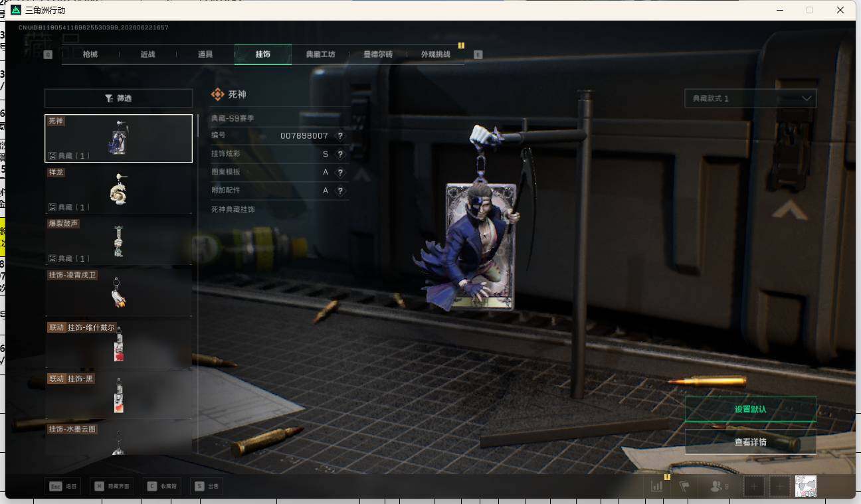Click the 死神典藏挂饰 description text

233,209
